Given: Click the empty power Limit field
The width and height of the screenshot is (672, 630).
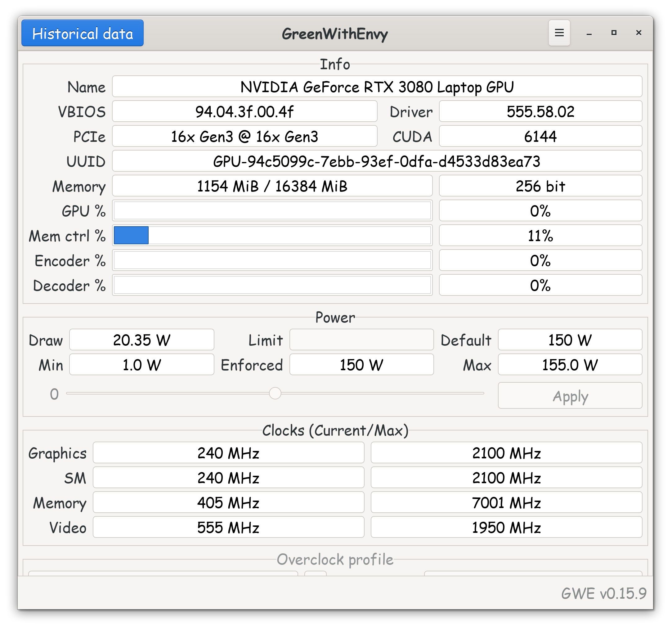Looking at the screenshot, I should click(361, 340).
